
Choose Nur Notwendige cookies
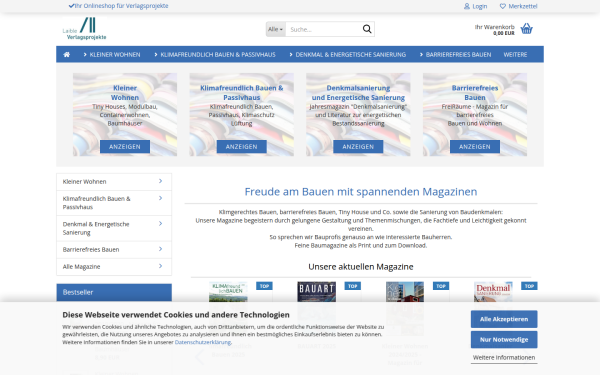(x=504, y=339)
